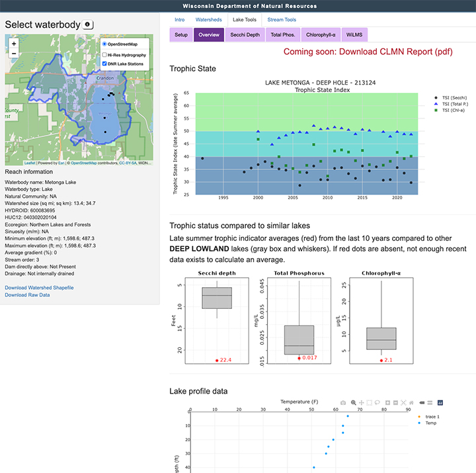Select the OpenStreetMap base layer
476x473 pixels.
pyautogui.click(x=104, y=44)
